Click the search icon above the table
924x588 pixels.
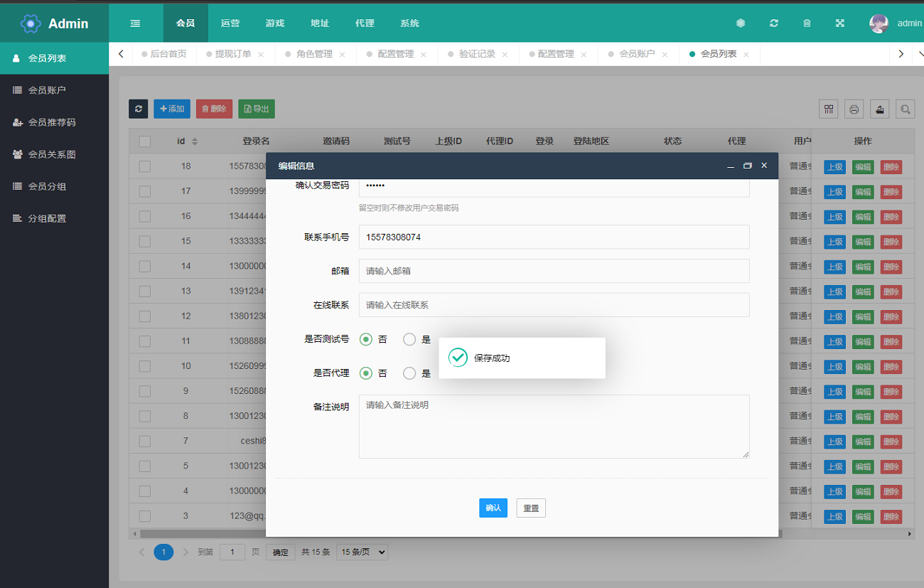click(x=905, y=109)
